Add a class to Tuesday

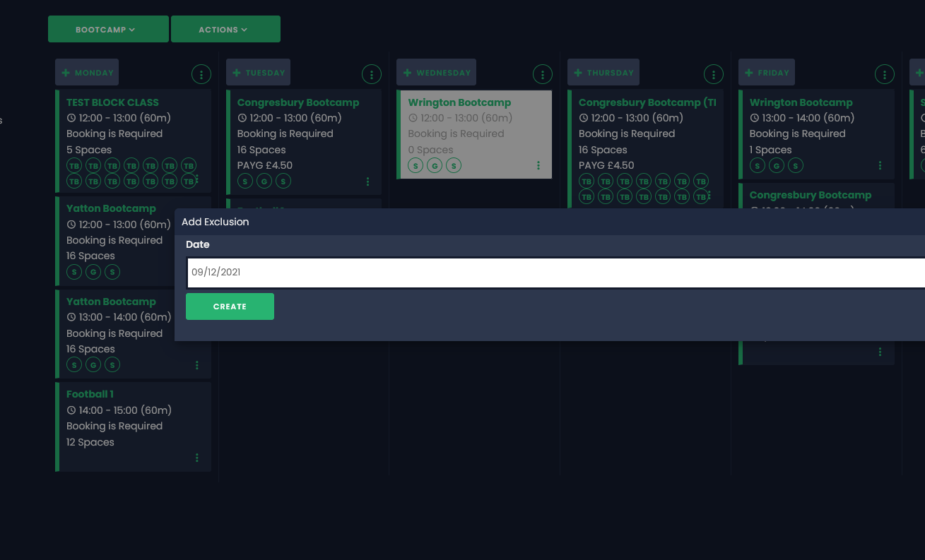point(258,73)
